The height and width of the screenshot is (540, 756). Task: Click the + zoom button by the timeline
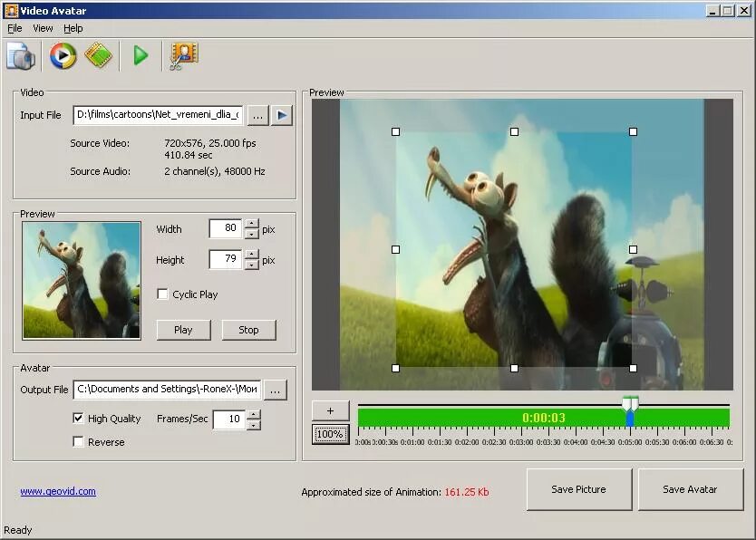330,411
